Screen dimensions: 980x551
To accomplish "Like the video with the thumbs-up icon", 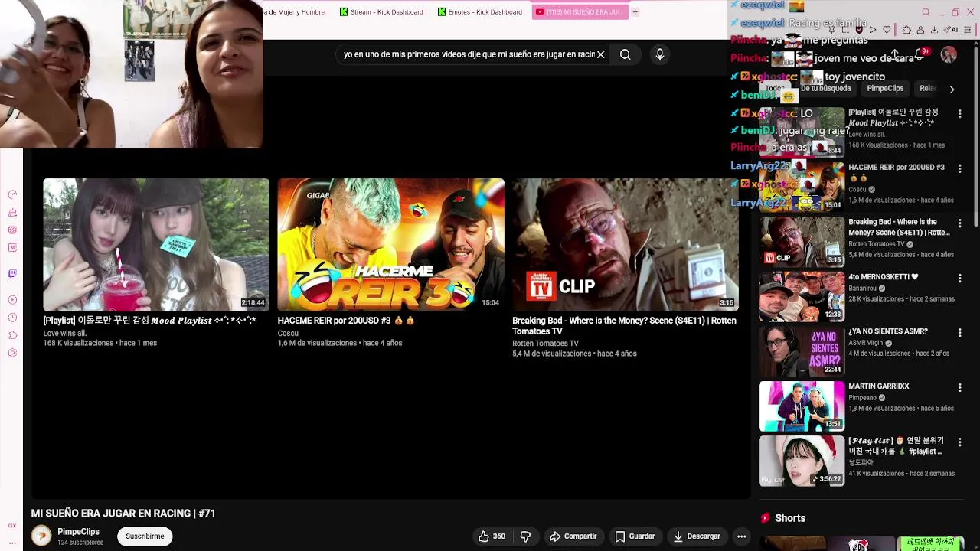I will (x=492, y=536).
